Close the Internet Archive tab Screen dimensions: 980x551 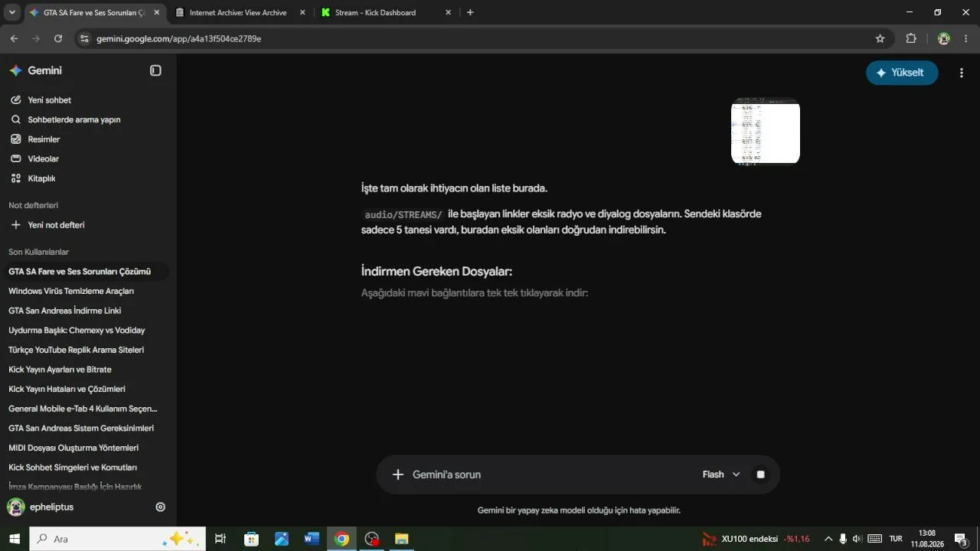coord(302,12)
